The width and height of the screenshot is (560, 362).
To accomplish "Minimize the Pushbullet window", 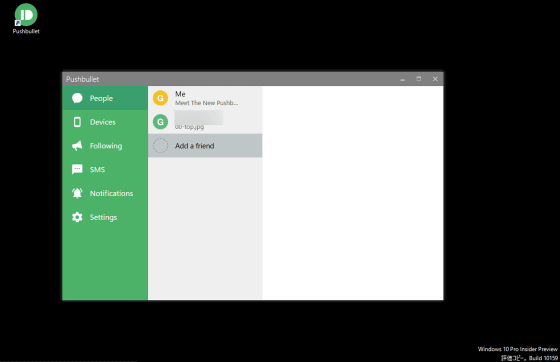I will click(x=402, y=79).
